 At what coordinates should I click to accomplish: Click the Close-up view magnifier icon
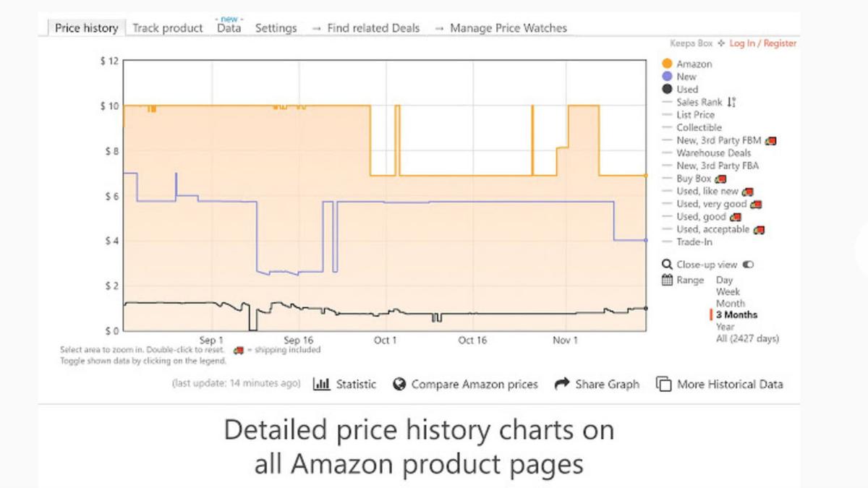click(667, 265)
